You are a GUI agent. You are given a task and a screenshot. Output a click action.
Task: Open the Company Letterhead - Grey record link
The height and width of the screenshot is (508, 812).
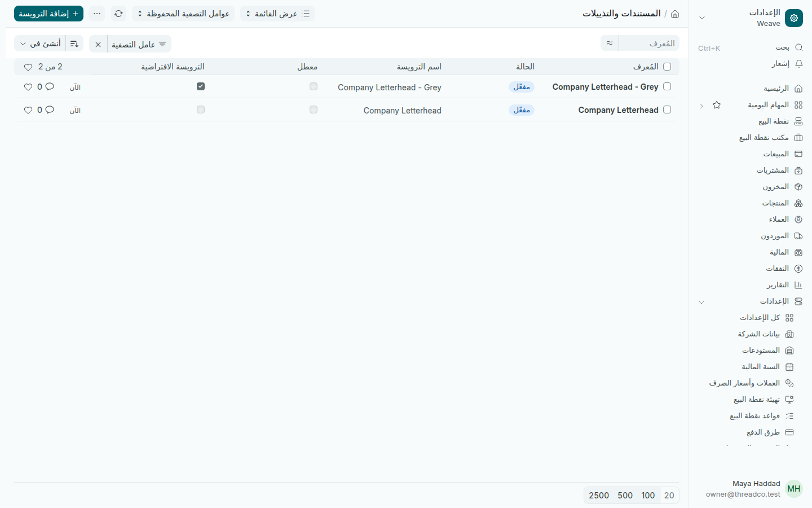605,87
